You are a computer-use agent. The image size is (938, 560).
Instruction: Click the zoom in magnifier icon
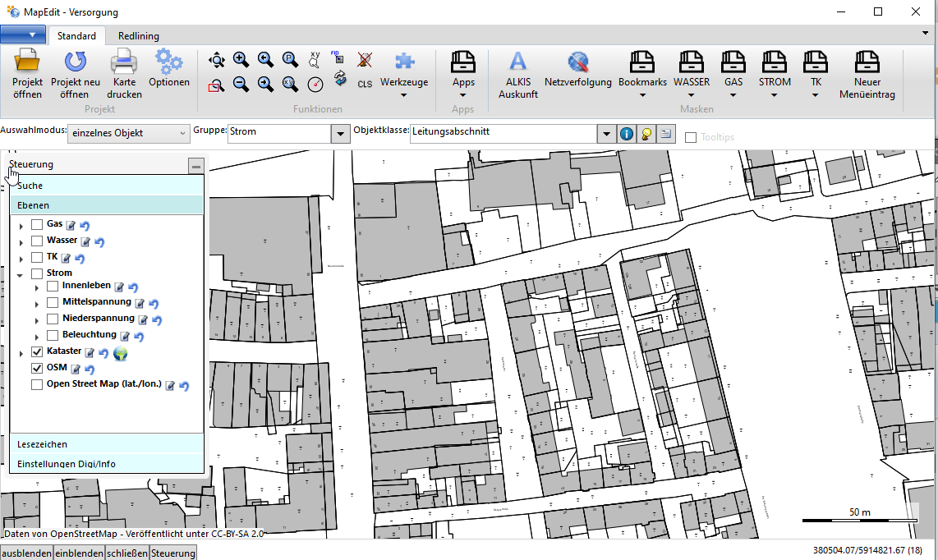(241, 59)
